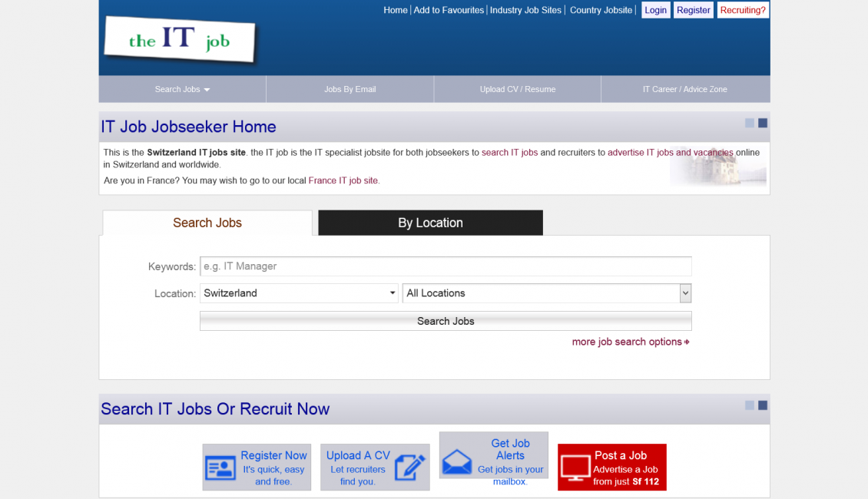Click the Post a Job monitor icon
The height and width of the screenshot is (499, 868).
point(575,467)
